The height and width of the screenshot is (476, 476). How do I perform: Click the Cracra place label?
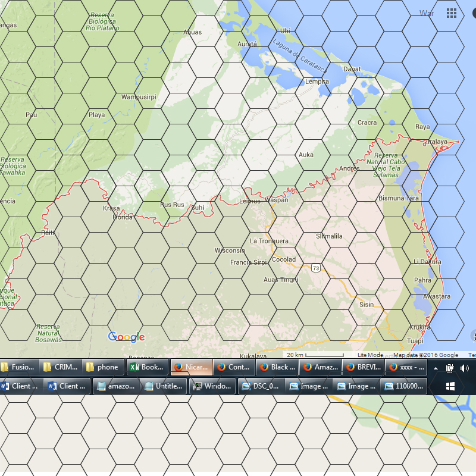367,123
